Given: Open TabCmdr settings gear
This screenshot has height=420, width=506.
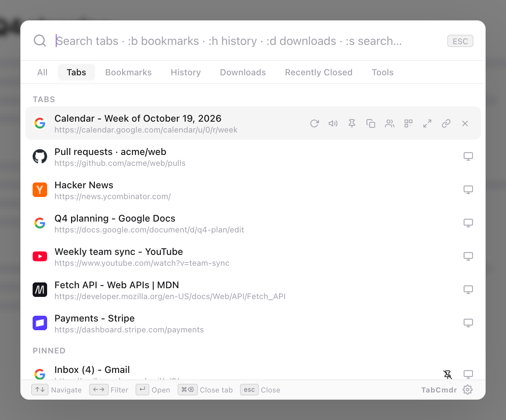Looking at the screenshot, I should [x=468, y=390].
